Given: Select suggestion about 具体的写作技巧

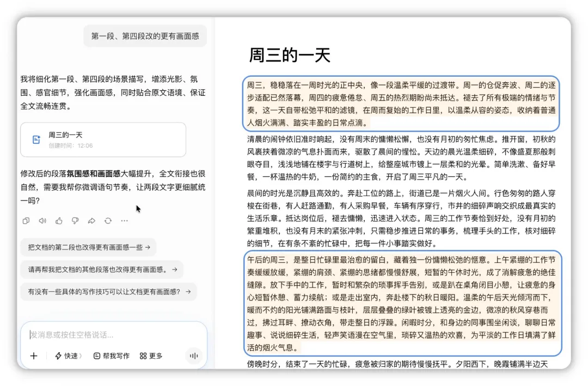Looking at the screenshot, I should (109, 291).
